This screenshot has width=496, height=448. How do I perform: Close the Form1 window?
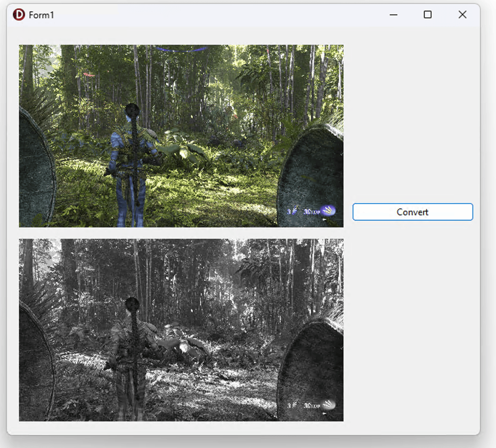[x=462, y=15]
